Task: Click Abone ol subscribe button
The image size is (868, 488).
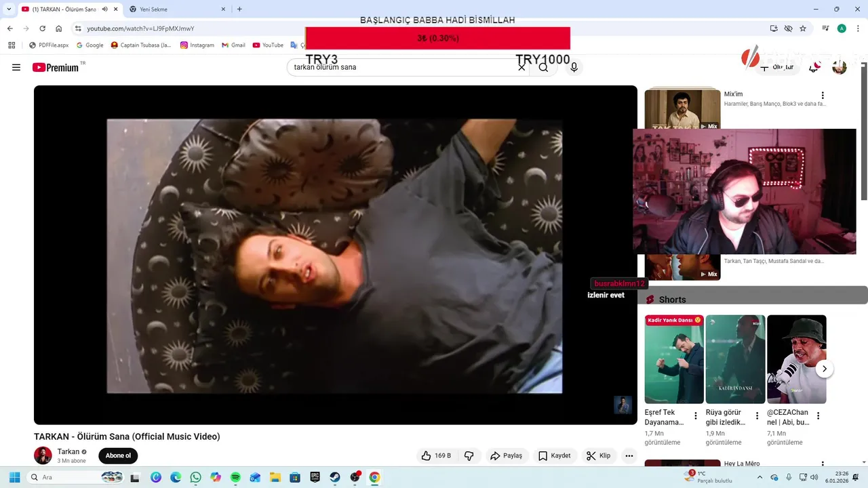Action: tap(118, 455)
